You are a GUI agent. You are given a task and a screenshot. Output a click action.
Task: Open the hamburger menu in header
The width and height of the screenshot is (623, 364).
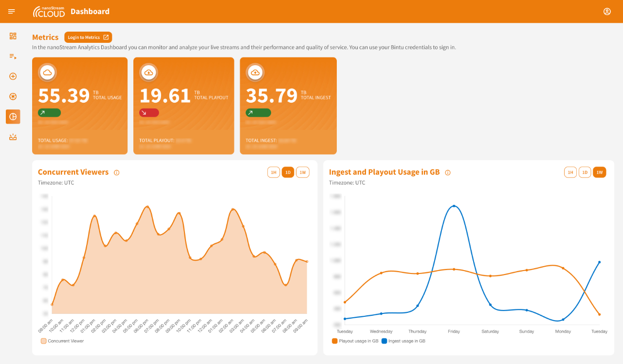click(x=12, y=11)
